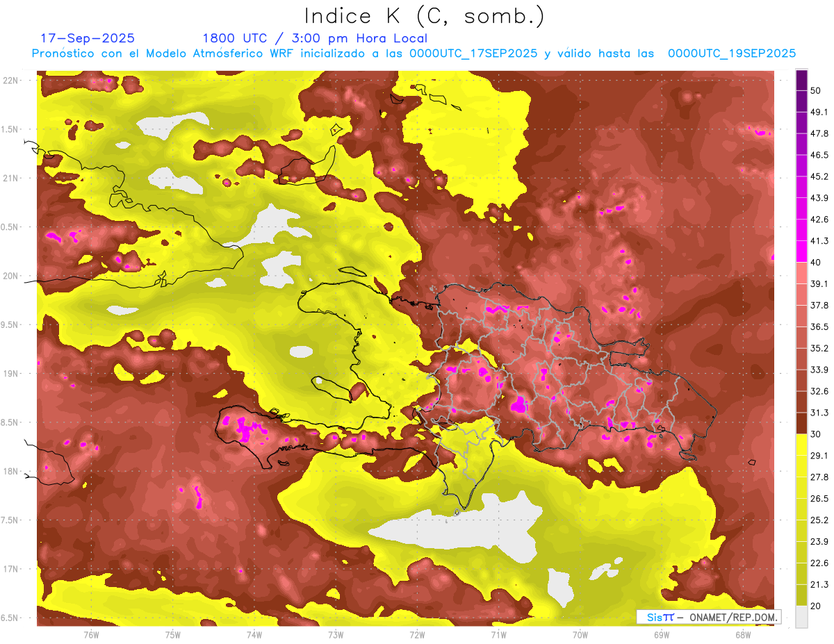Click the 19N latitude axis label
The image size is (834, 644).
(x=11, y=374)
